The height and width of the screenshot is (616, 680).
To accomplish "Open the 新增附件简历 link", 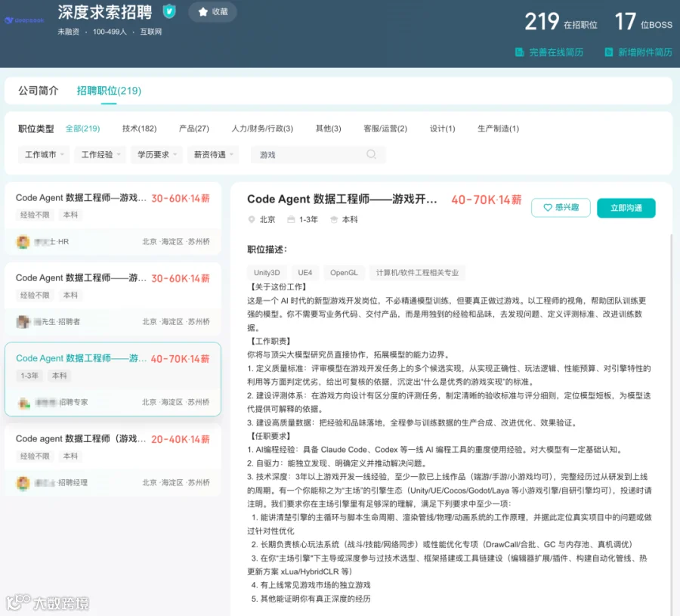I will (638, 52).
